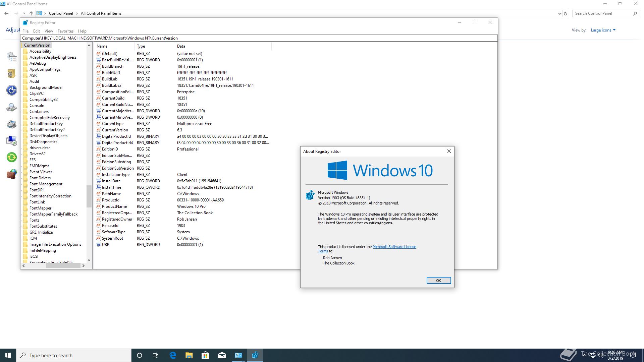
Task: Click the icon of the ProductName value
Action: [x=99, y=206]
